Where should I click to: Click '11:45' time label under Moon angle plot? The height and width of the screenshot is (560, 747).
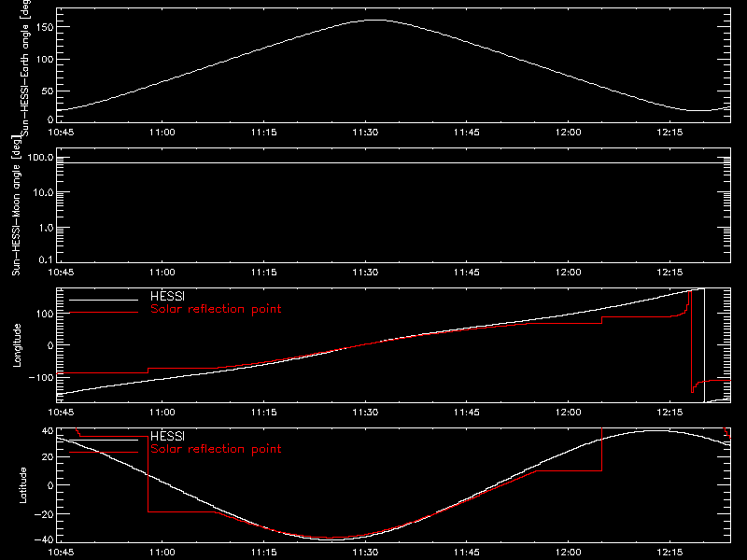467,273
